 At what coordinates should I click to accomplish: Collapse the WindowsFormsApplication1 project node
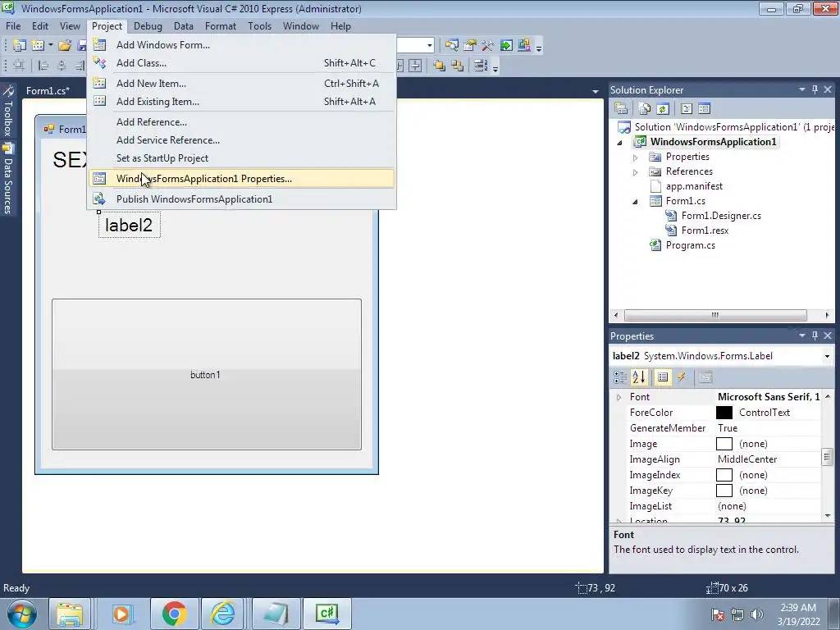click(620, 143)
